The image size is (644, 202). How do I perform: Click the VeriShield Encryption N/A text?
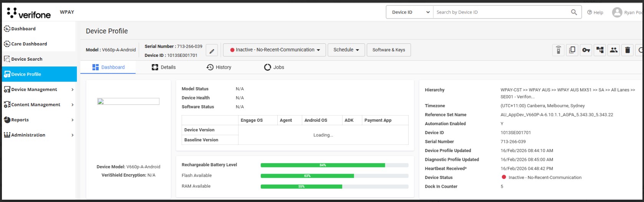pos(128,175)
